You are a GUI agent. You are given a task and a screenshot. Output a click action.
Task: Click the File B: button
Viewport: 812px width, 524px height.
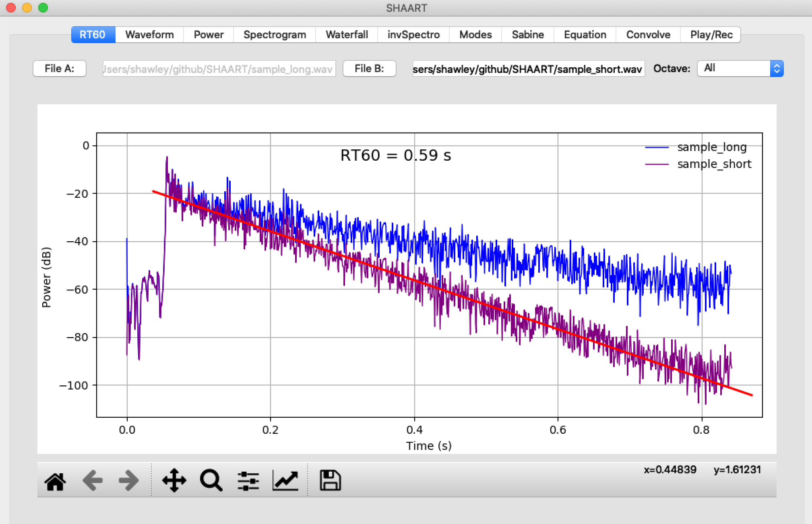[370, 68]
